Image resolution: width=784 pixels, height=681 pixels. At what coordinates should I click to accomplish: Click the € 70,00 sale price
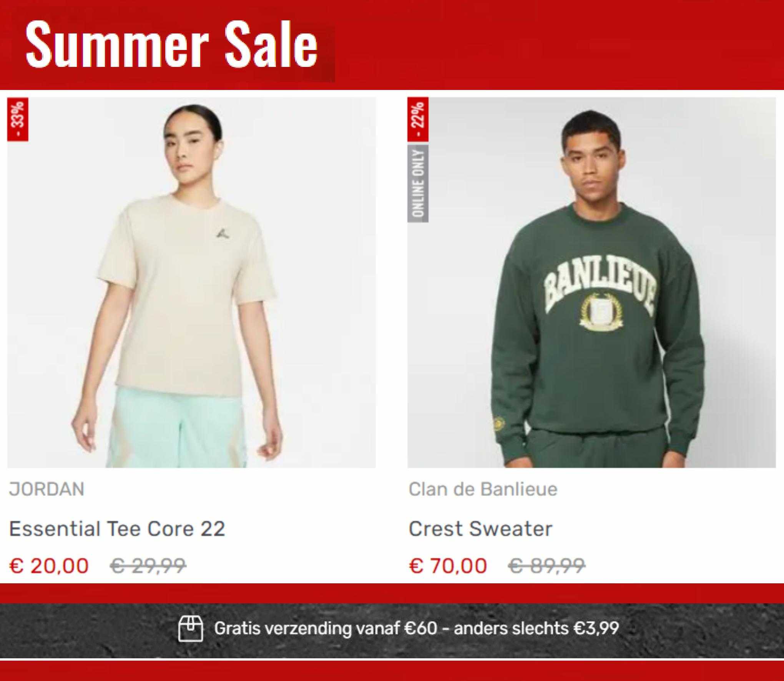[x=448, y=566]
